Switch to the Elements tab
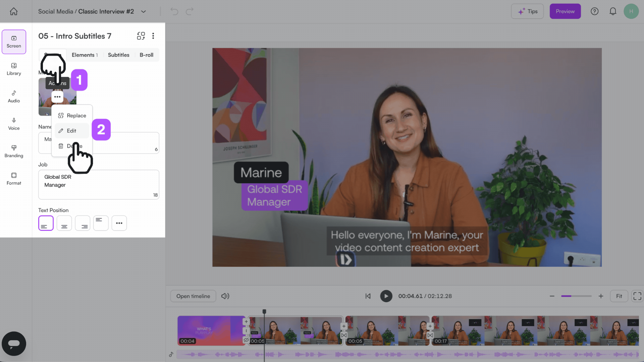644x362 pixels. click(x=85, y=55)
